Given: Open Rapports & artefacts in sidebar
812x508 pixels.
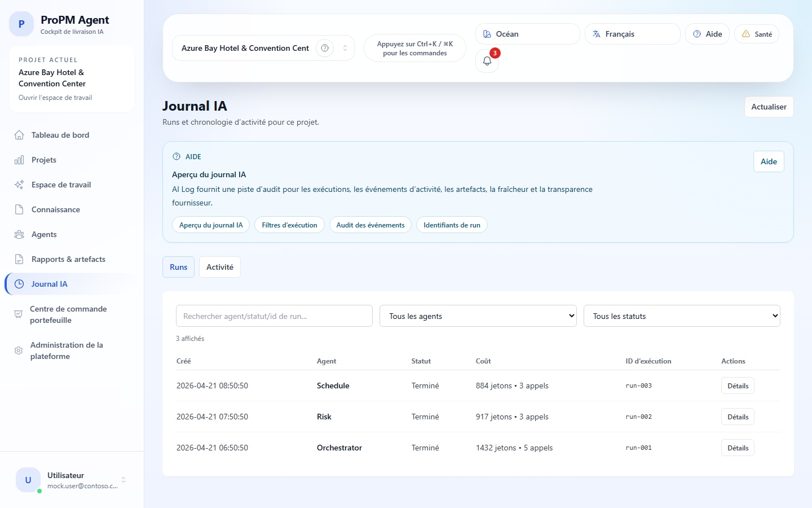Looking at the screenshot, I should (x=68, y=259).
